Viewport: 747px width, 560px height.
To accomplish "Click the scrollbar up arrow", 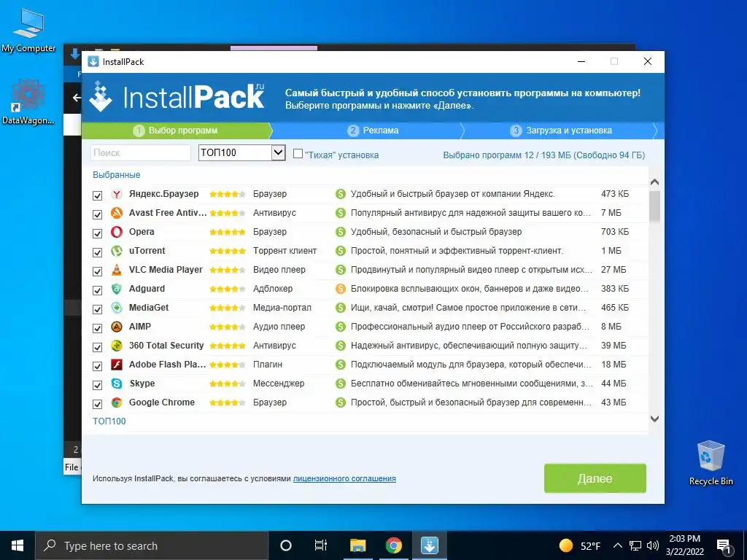I will [x=654, y=182].
